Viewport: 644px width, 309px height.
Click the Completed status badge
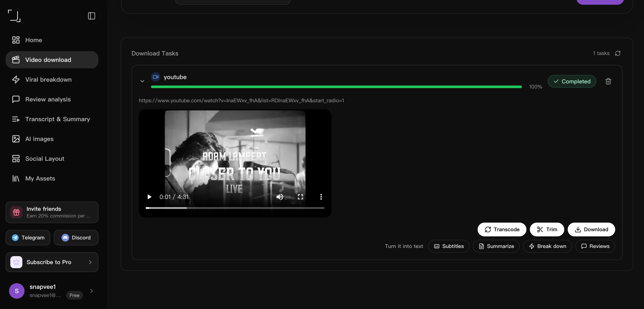pos(572,81)
